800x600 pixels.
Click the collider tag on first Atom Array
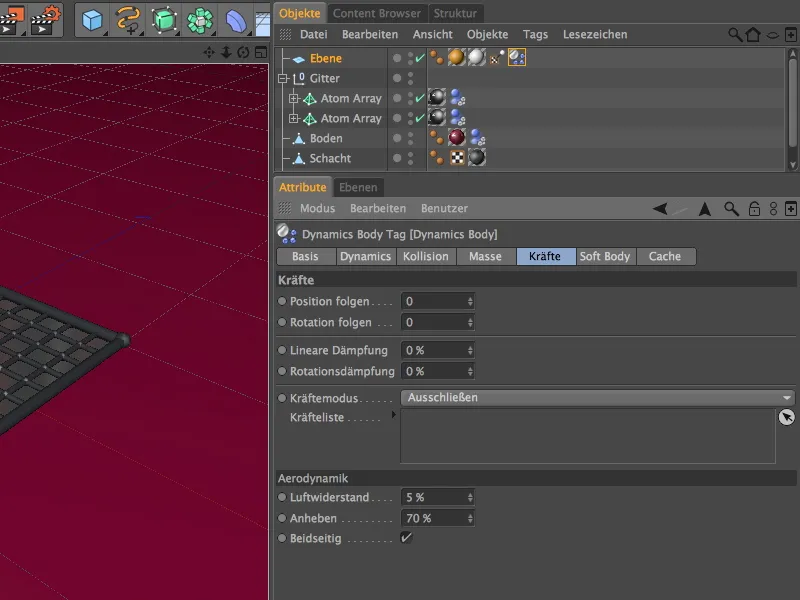tap(458, 97)
